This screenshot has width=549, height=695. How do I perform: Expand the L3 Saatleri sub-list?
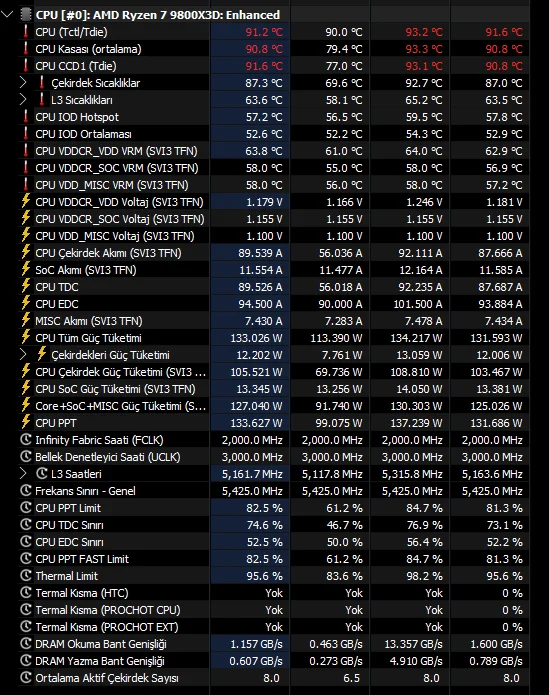pos(23,473)
